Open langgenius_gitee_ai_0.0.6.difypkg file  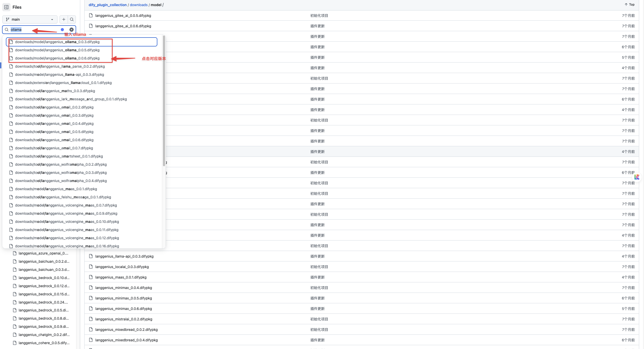coord(123,26)
